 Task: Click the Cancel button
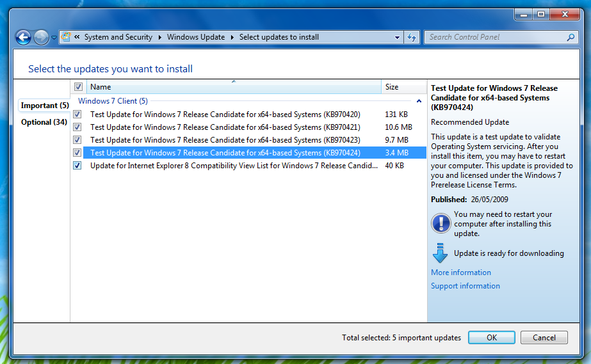(x=544, y=337)
